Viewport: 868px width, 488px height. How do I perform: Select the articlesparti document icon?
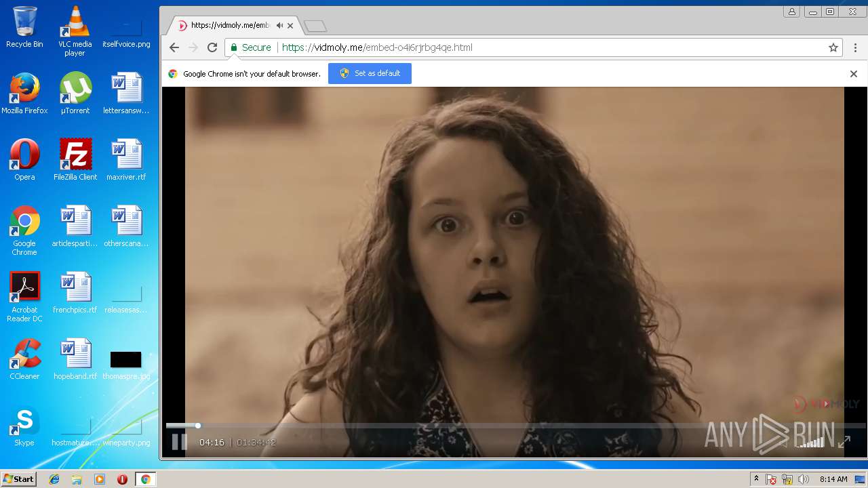(x=75, y=226)
